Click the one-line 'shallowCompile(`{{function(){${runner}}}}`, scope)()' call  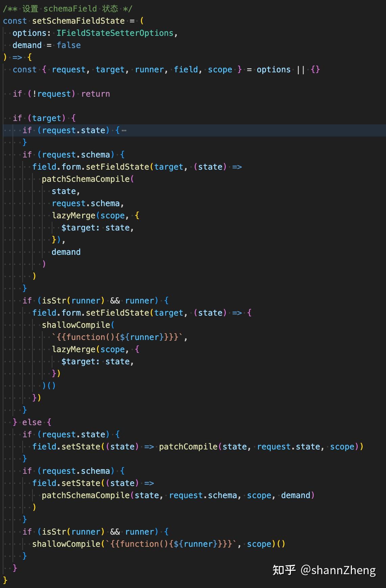coord(159,544)
